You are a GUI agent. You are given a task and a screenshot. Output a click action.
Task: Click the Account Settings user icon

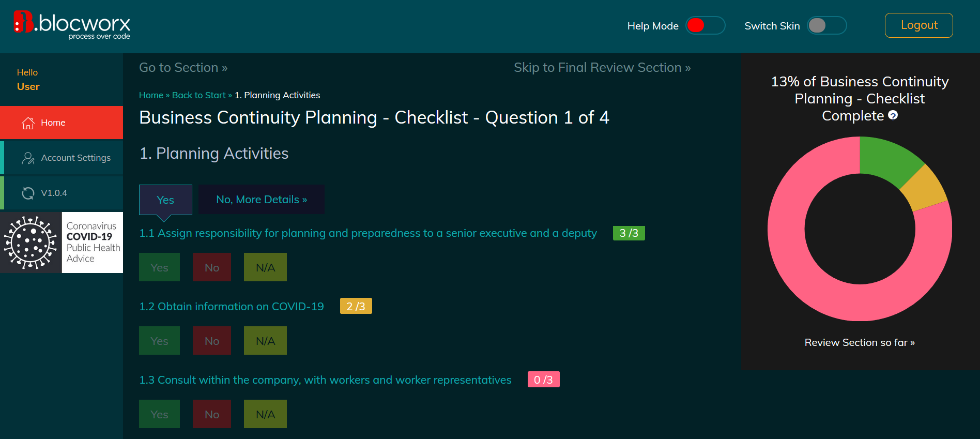pyautogui.click(x=28, y=158)
